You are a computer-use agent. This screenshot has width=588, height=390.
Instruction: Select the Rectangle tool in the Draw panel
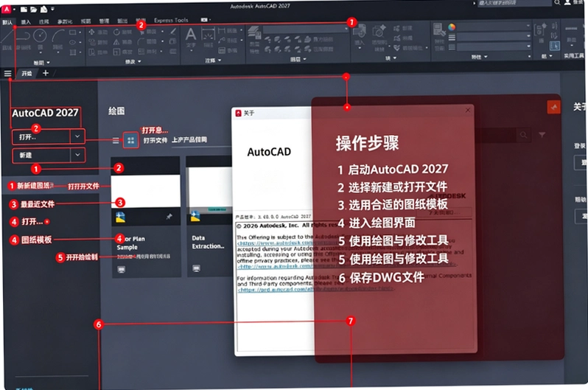pyautogui.click(x=73, y=32)
